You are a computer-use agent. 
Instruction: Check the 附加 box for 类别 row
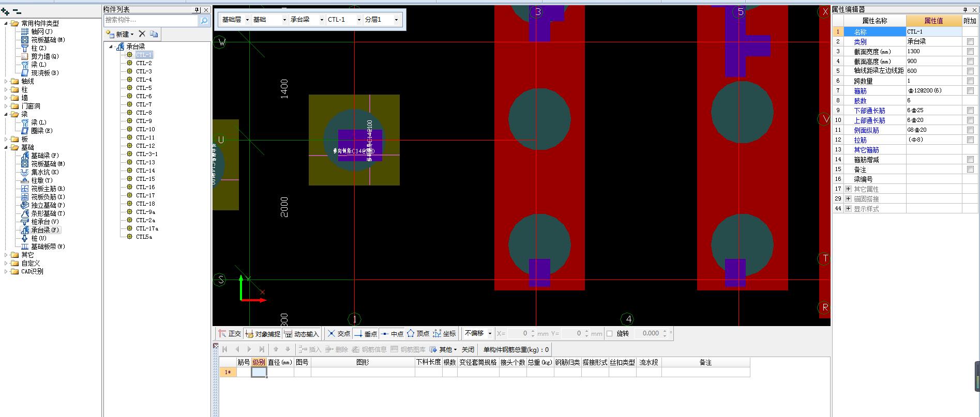(970, 42)
